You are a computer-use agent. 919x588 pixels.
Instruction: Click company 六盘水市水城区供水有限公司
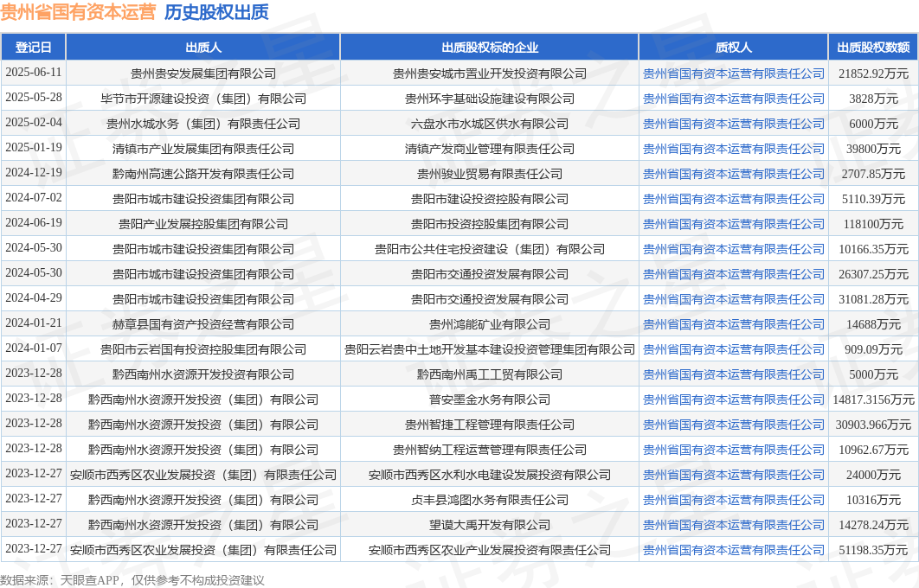tap(490, 124)
